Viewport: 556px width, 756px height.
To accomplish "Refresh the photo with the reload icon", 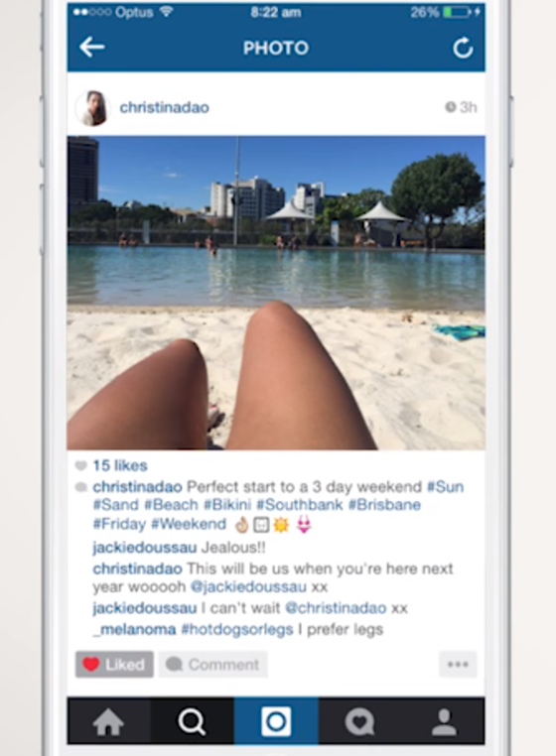I will coord(463,48).
